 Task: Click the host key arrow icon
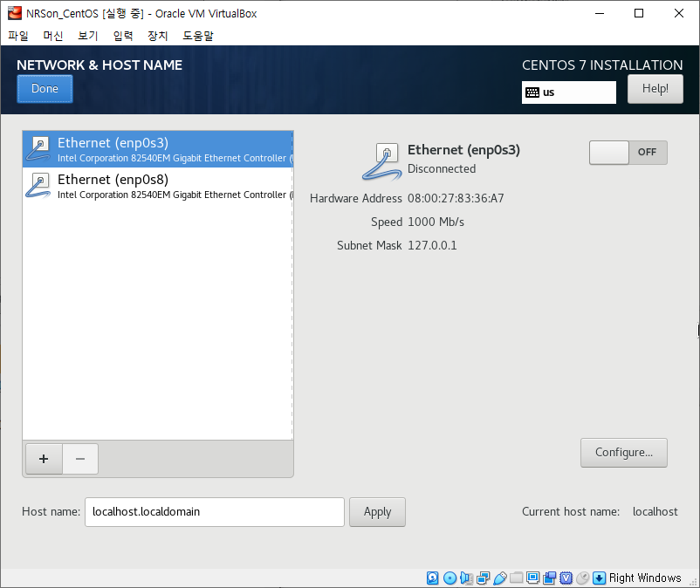(x=599, y=578)
